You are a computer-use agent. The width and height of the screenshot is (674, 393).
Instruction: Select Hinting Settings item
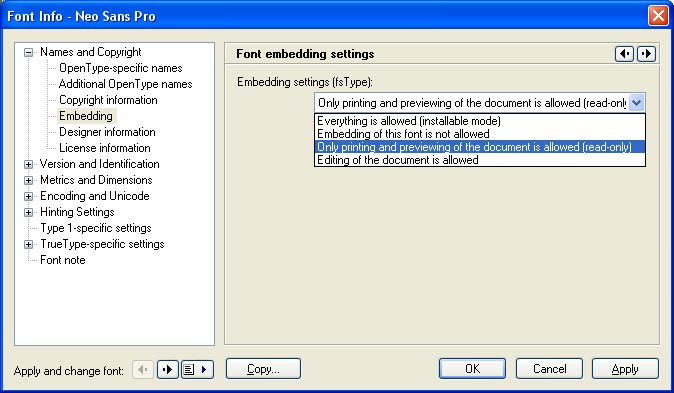pos(77,212)
